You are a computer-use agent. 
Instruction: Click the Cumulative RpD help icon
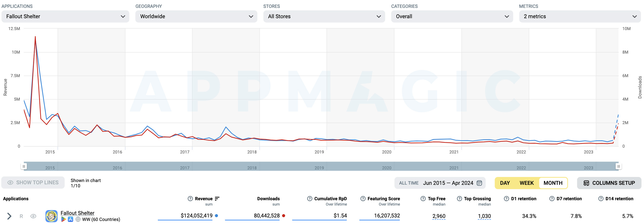pos(310,199)
